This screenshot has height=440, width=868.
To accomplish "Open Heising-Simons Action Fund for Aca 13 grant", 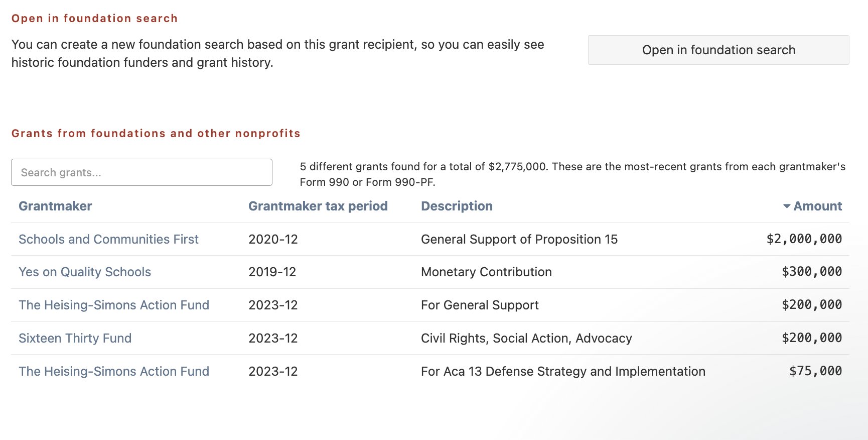I will 114,372.
